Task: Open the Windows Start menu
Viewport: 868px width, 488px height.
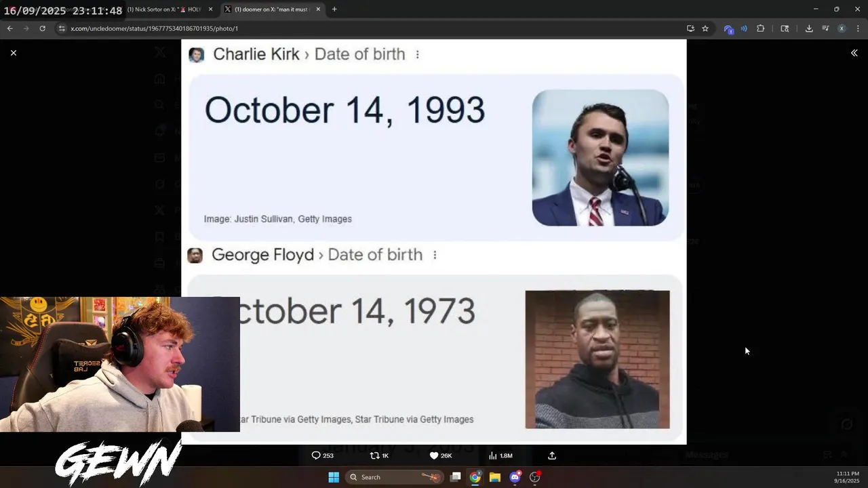Action: click(334, 477)
